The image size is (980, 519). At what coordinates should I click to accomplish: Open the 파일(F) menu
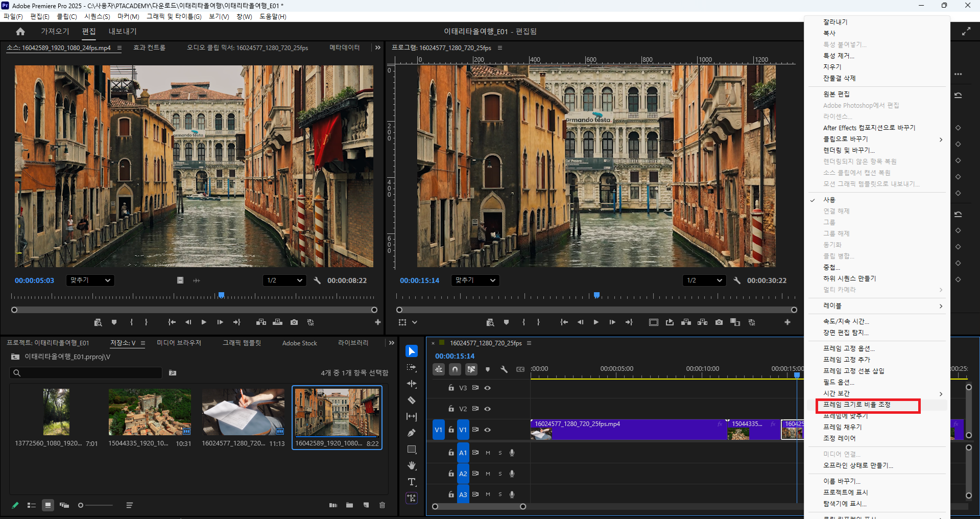13,16
